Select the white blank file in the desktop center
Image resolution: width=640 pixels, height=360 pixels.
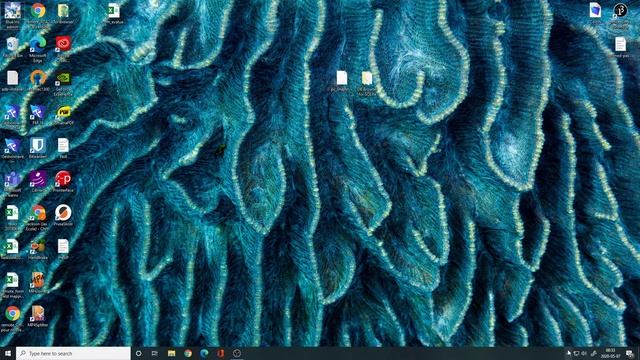(x=342, y=78)
